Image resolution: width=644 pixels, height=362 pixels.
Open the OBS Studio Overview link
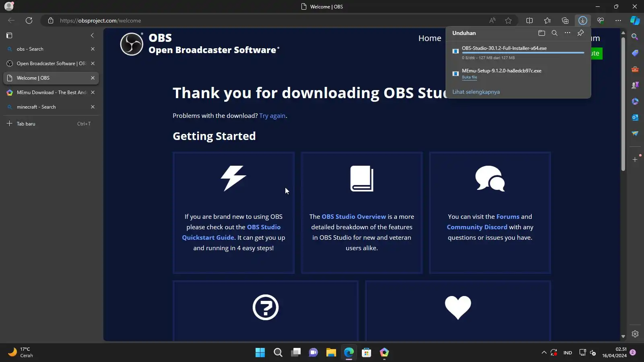pos(354,217)
